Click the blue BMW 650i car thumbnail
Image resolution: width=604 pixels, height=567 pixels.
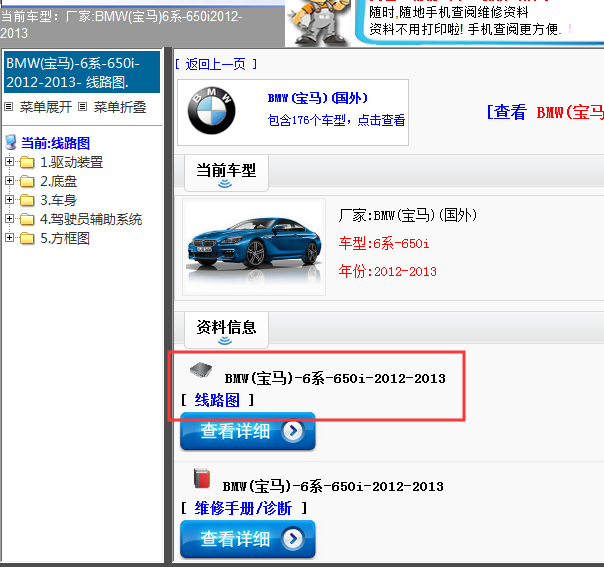[254, 247]
